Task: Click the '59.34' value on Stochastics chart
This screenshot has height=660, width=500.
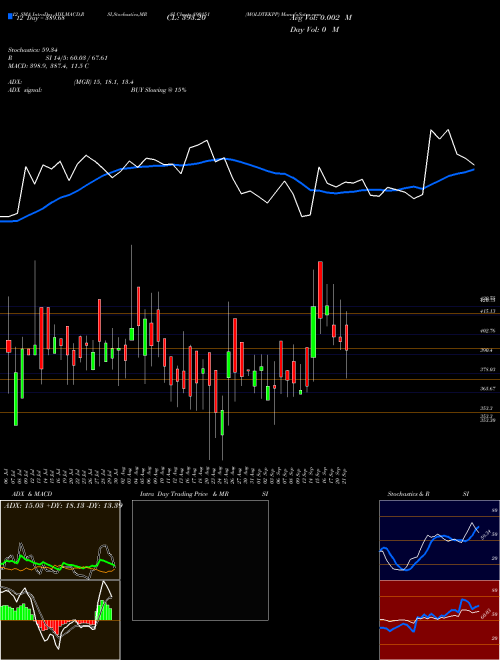Action: 484,535
